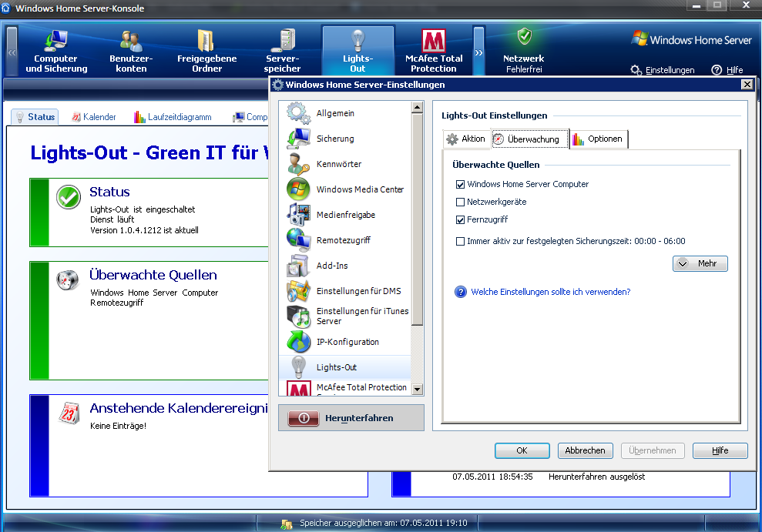Switch to the Optionen tab
This screenshot has height=532, width=762.
tap(598, 139)
